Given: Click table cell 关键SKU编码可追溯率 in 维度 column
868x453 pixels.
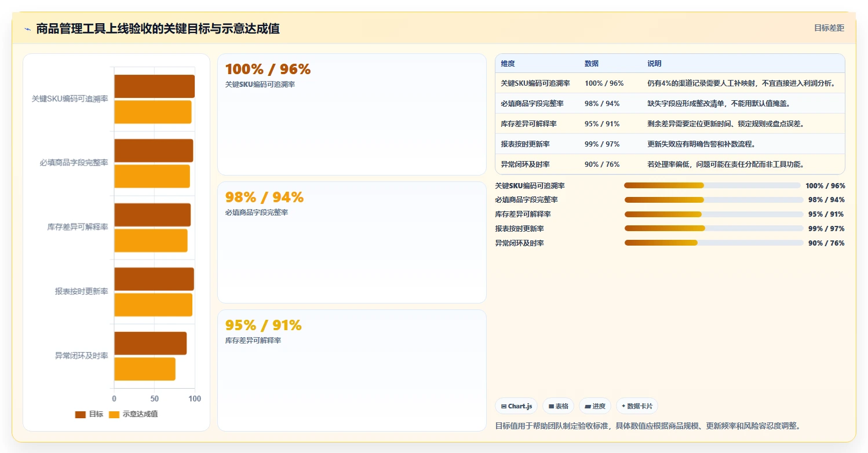Looking at the screenshot, I should pos(535,83).
